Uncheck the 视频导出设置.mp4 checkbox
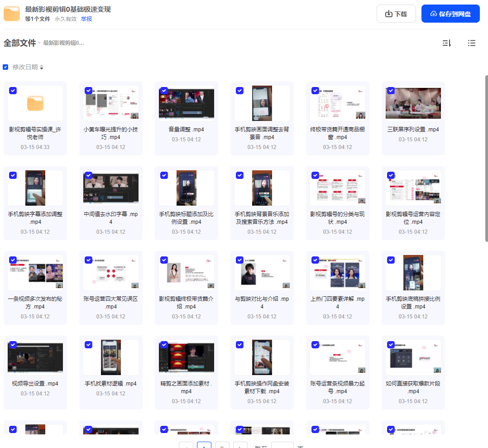Image resolution: width=488 pixels, height=448 pixels. coord(13,345)
